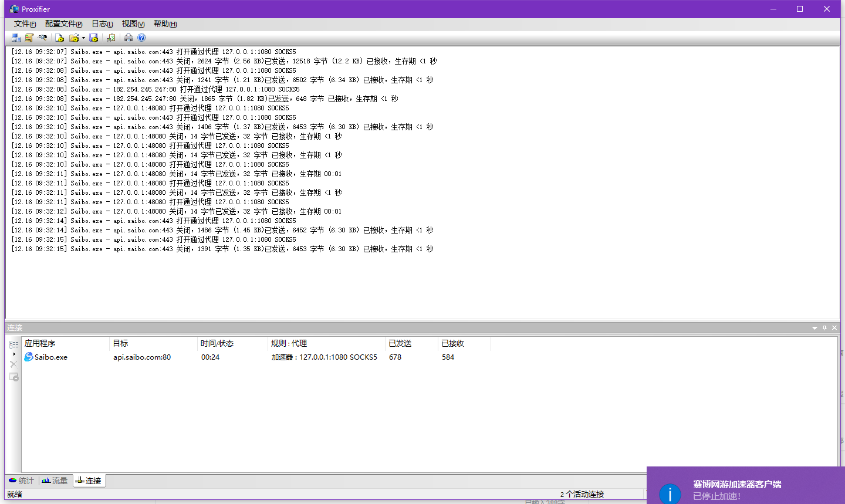This screenshot has width=845, height=504.
Task: Click the printer toolbar icon
Action: click(x=129, y=38)
